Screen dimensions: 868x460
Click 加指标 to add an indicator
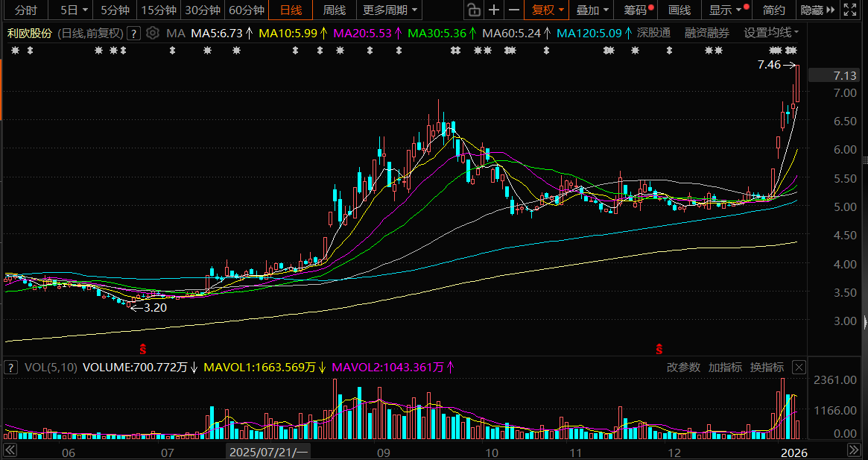click(725, 367)
